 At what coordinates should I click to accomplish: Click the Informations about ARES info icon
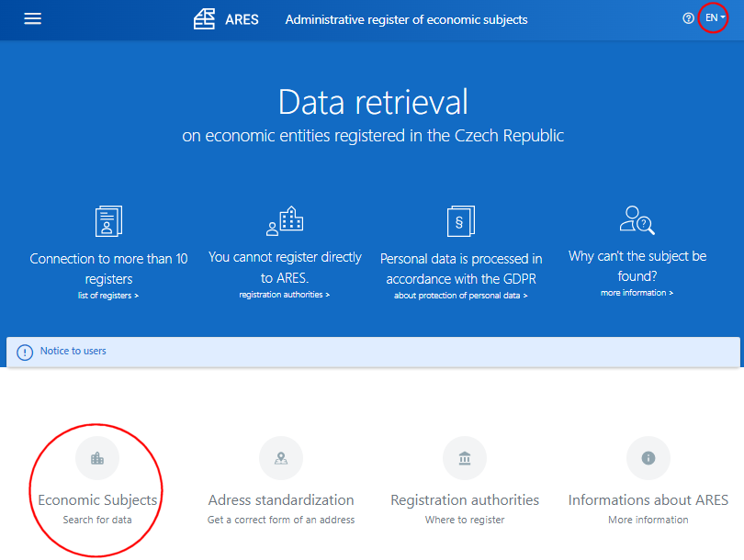(648, 458)
